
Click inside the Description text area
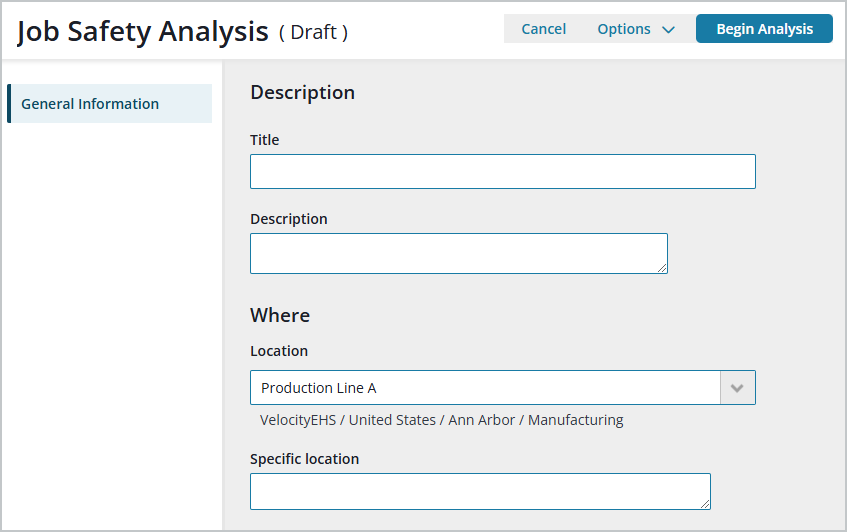pos(459,253)
